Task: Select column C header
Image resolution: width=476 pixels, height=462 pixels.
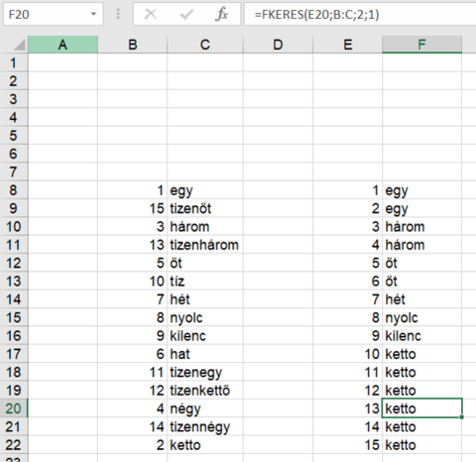Action: click(x=205, y=45)
